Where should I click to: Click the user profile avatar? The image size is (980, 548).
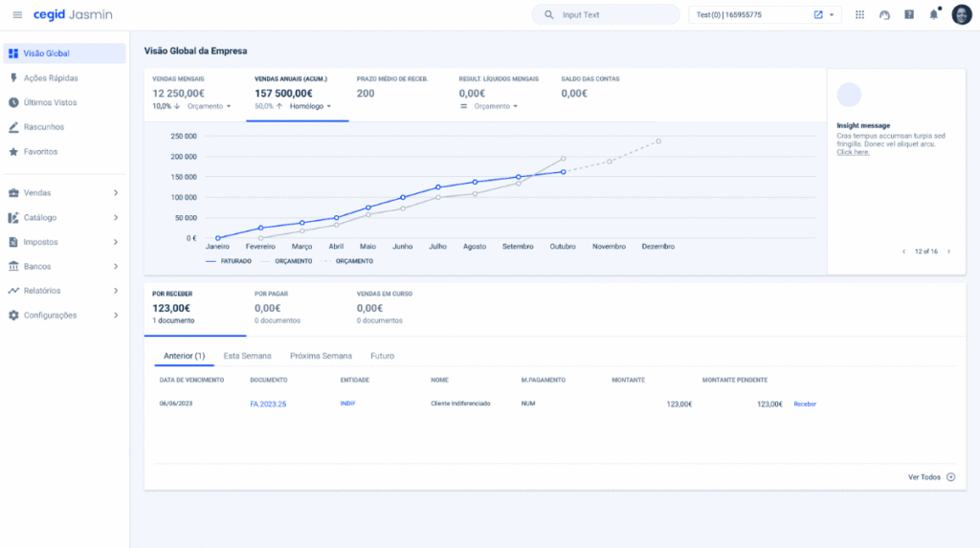click(x=961, y=15)
